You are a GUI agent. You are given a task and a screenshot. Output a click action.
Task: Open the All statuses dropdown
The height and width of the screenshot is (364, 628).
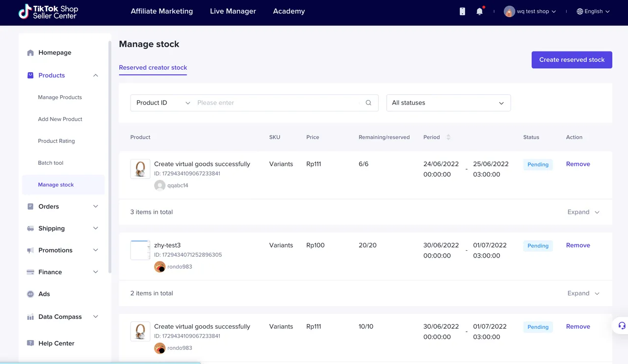pos(448,103)
